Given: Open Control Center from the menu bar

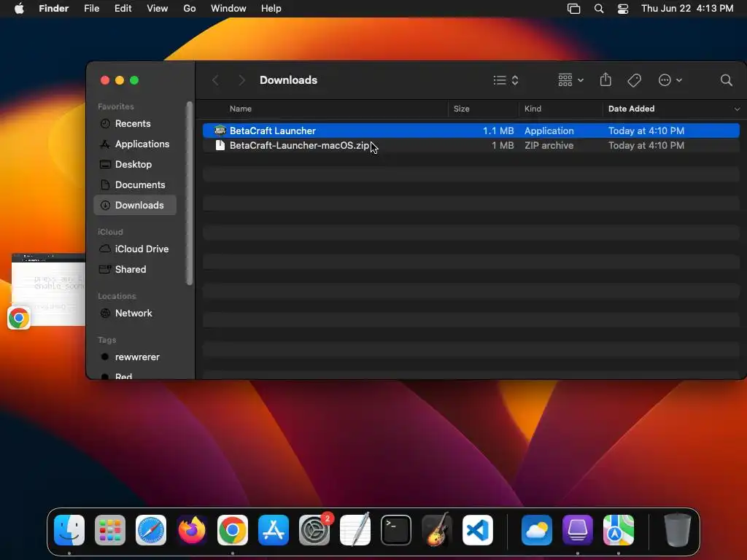Looking at the screenshot, I should pyautogui.click(x=623, y=9).
